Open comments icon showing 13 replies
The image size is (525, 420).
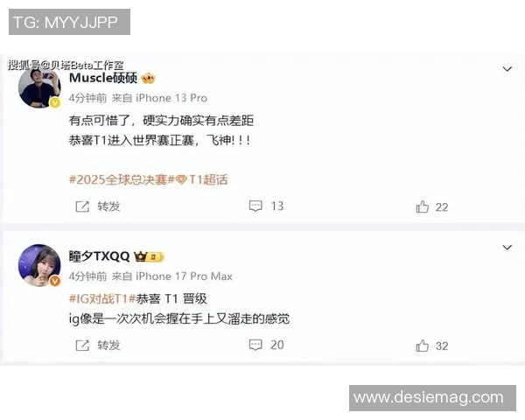tap(255, 206)
